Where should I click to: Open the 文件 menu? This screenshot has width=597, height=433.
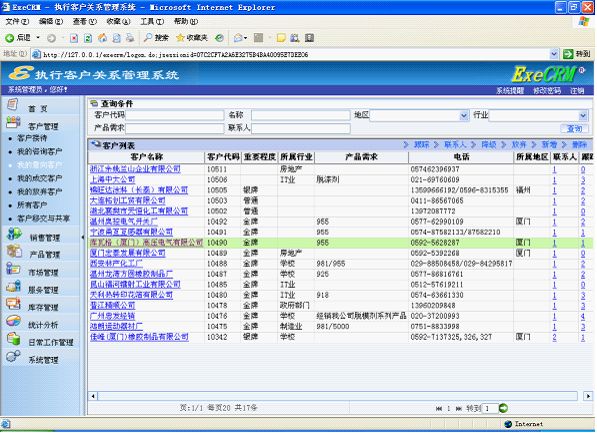pos(17,22)
